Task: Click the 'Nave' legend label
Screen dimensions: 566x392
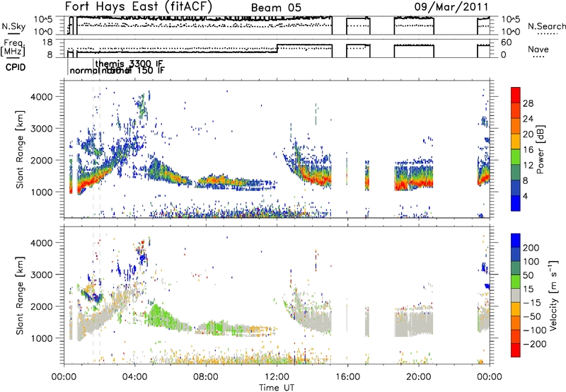Action: pos(538,50)
